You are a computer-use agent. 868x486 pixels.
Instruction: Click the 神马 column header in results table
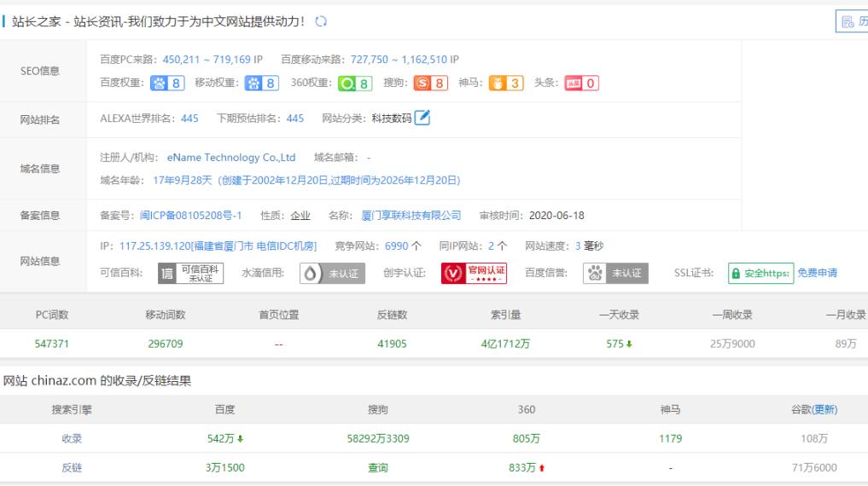(670, 410)
